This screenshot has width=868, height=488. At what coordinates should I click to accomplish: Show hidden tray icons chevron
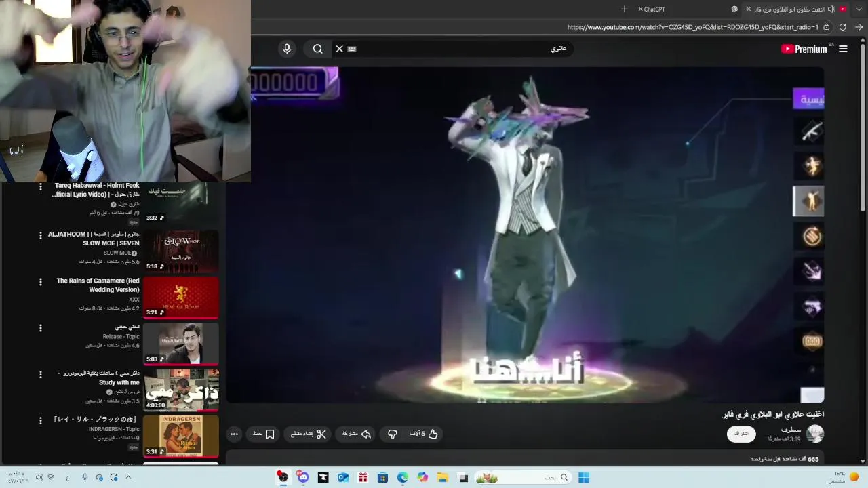tap(128, 477)
